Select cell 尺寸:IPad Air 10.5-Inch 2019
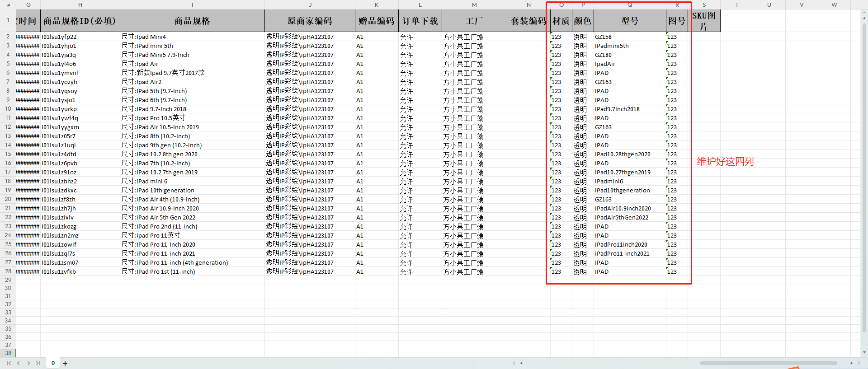Screen dimensions: 868x369 click(x=192, y=127)
